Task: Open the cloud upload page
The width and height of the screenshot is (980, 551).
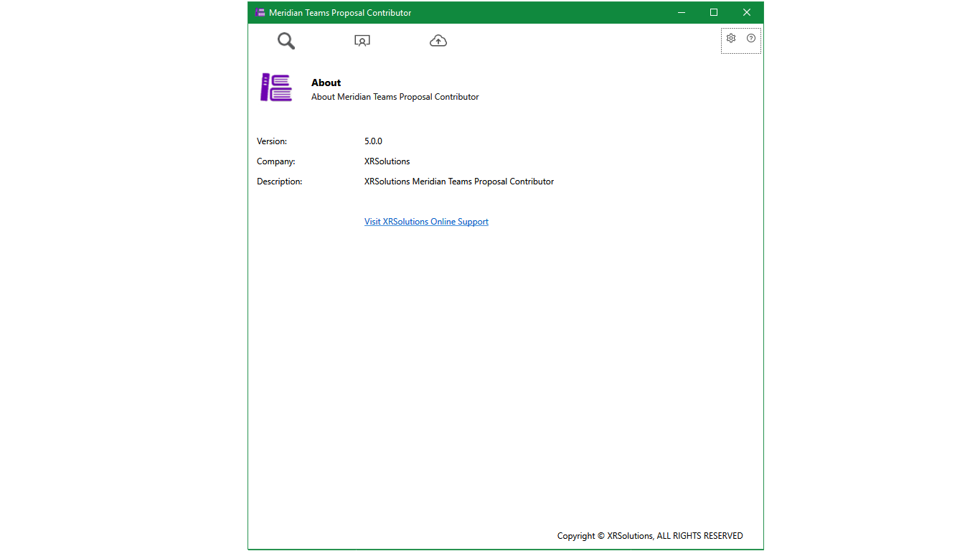Action: coord(438,41)
